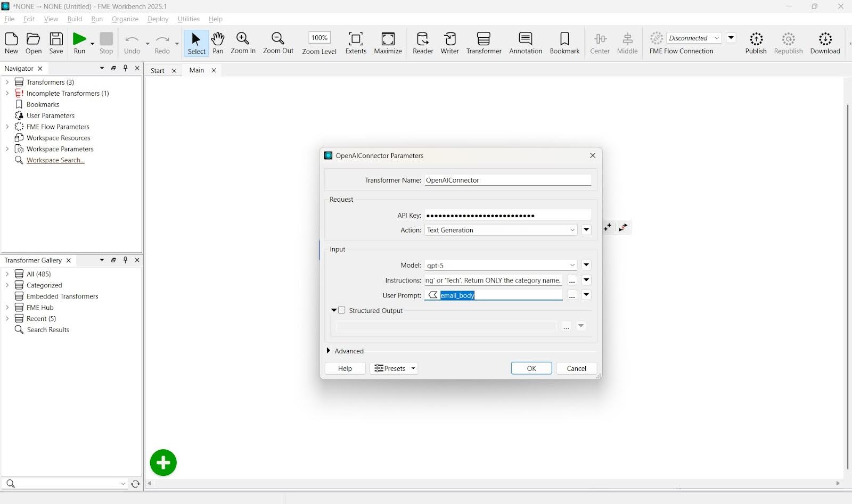The height and width of the screenshot is (504, 852).
Task: Create a Bookmark in the workspace
Action: [x=564, y=43]
